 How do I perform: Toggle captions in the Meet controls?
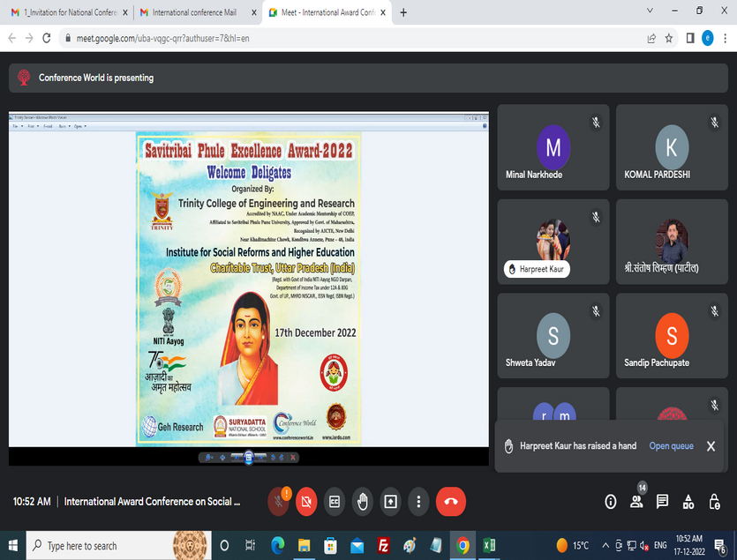click(x=335, y=502)
